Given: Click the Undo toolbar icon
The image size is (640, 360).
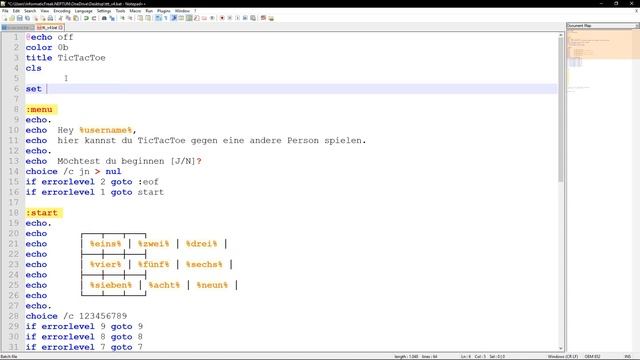Looking at the screenshot, I should (x=86, y=18).
